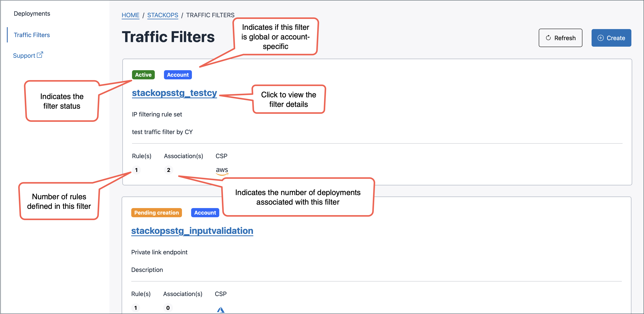Click CSP label in stackopsstg_inputvalidation card

point(221,294)
